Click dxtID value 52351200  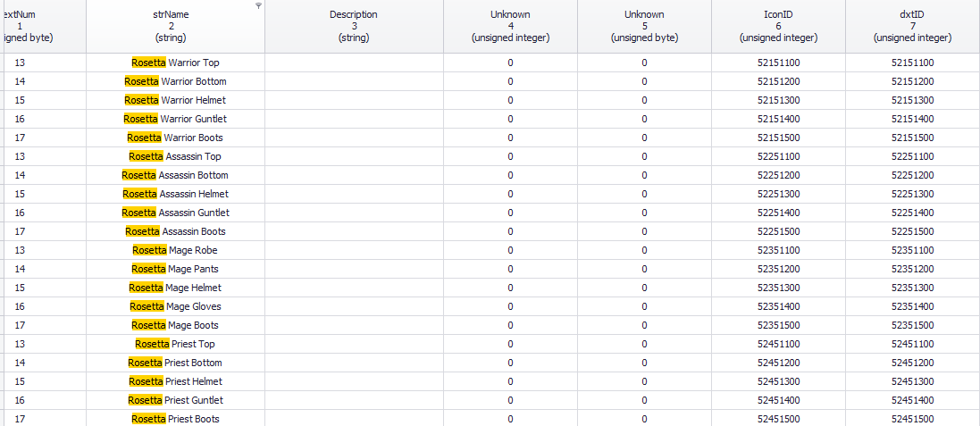click(912, 269)
